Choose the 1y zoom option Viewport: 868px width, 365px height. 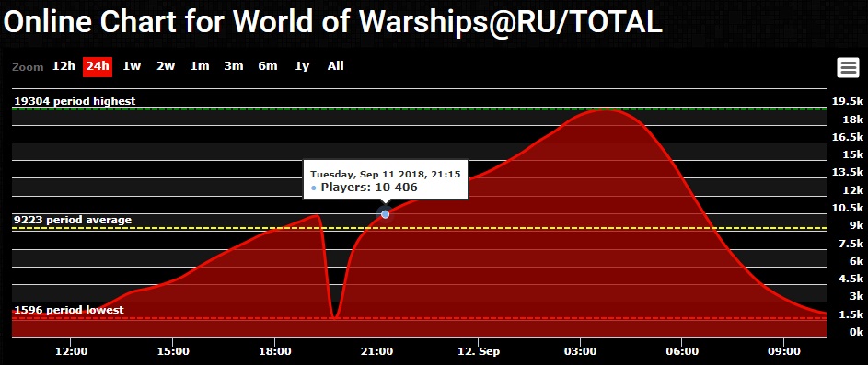(x=302, y=66)
